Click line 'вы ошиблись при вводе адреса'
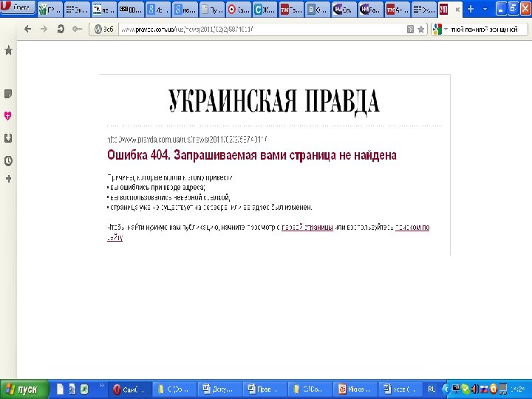The width and height of the screenshot is (532, 399). [157, 187]
